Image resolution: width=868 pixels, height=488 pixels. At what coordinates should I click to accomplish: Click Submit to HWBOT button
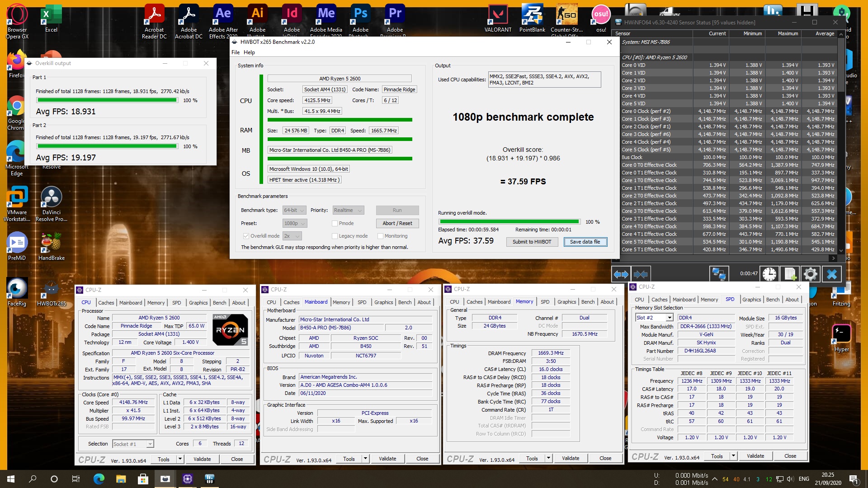tap(532, 242)
